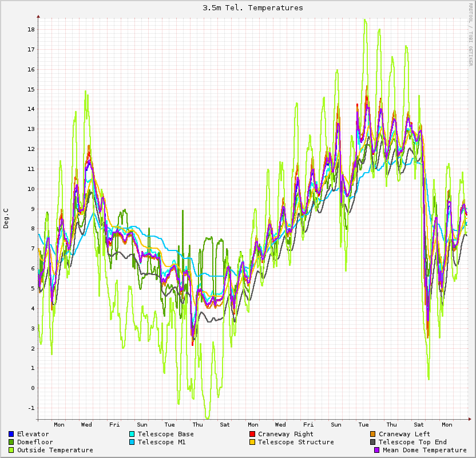Click the "-1" tick label on y-axis
476x458 pixels.
[x=31, y=408]
